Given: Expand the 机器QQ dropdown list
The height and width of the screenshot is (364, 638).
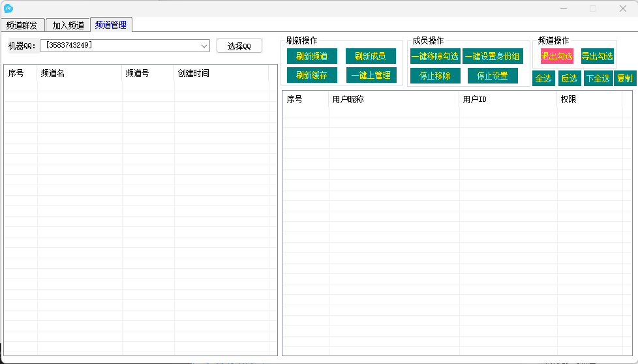Looking at the screenshot, I should click(204, 46).
